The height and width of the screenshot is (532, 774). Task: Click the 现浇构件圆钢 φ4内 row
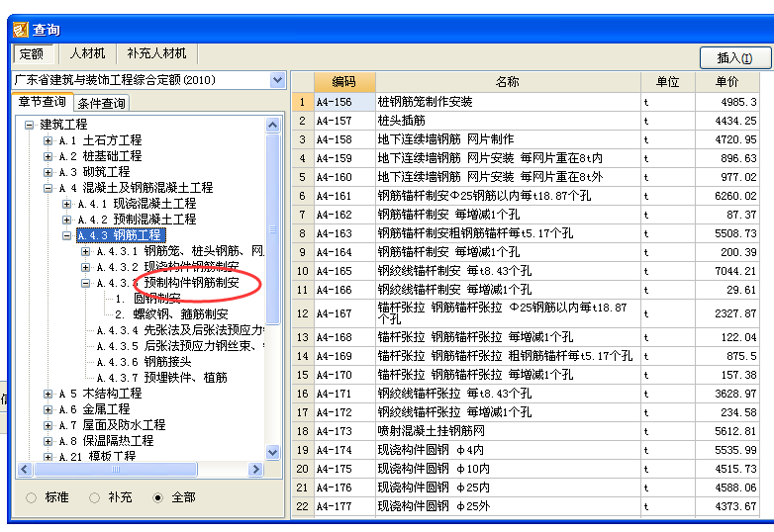click(508, 450)
